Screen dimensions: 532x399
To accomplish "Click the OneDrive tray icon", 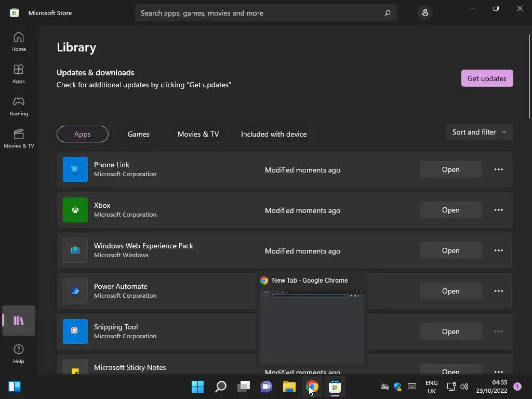I will (385, 387).
